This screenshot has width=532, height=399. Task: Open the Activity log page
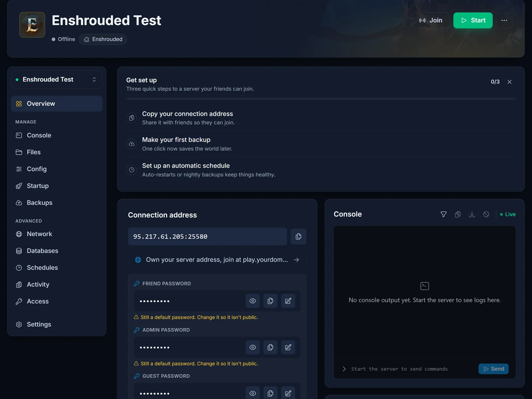coord(57,285)
